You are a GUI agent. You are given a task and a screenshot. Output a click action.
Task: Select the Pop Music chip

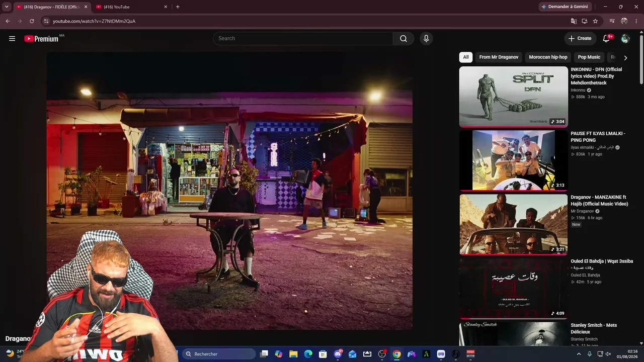(x=589, y=57)
